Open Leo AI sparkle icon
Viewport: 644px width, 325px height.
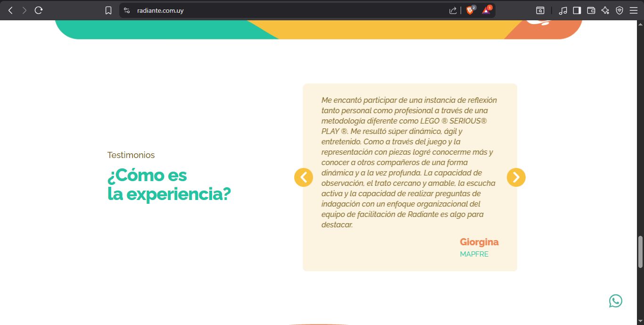pos(605,10)
